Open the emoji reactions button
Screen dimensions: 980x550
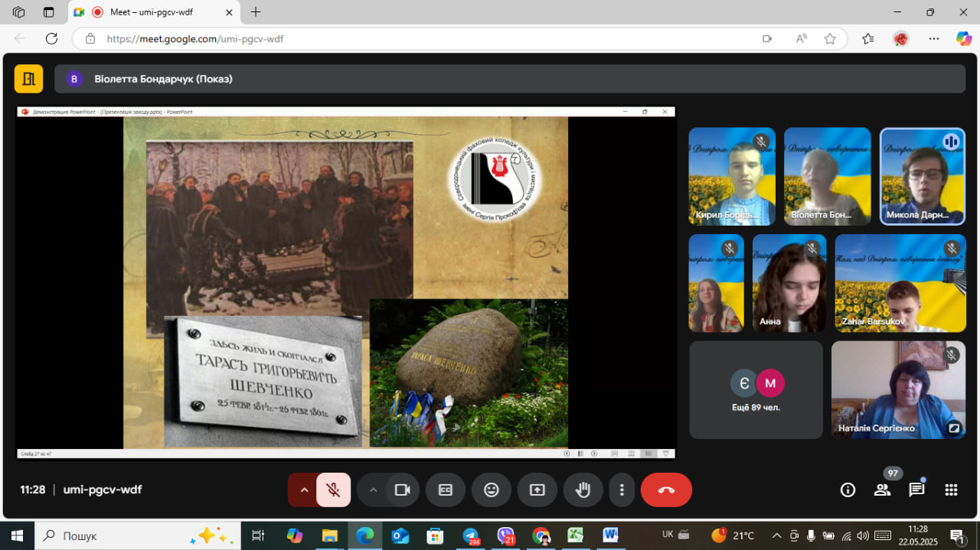pos(492,490)
